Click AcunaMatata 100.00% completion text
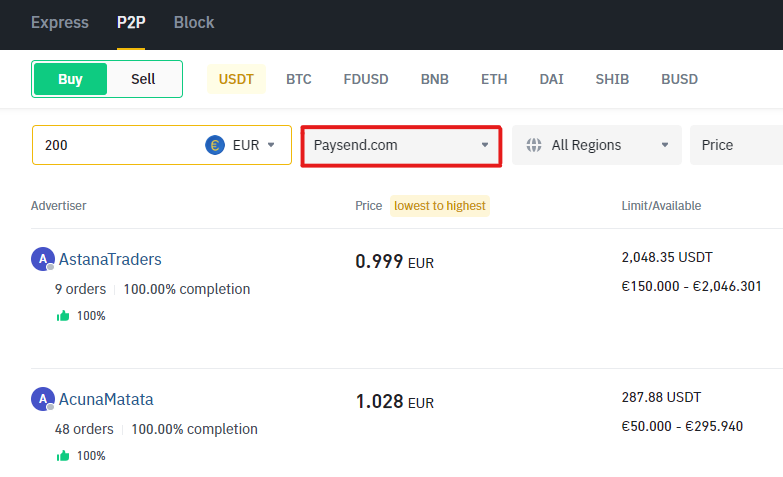This screenshot has width=783, height=477. pos(194,429)
